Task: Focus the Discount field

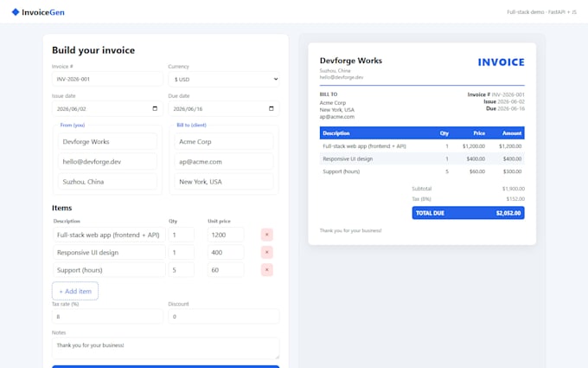Action: (223, 317)
